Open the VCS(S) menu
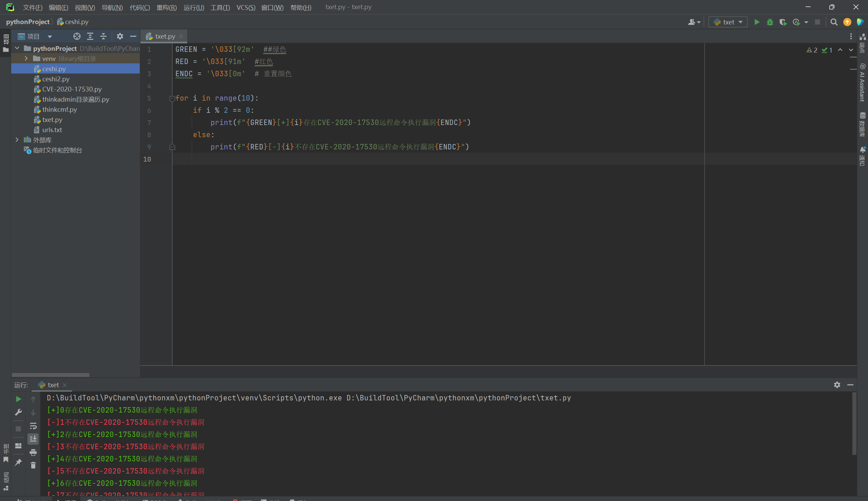The image size is (868, 501). tap(246, 7)
